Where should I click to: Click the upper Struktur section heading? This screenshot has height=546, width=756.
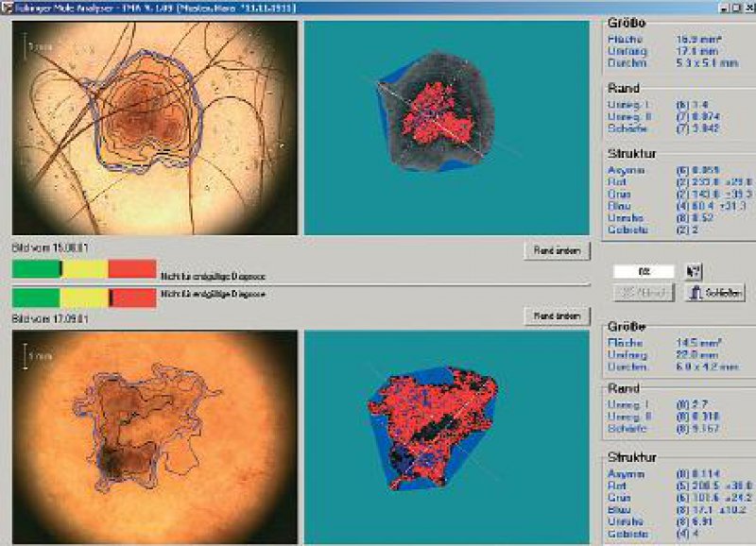632,154
